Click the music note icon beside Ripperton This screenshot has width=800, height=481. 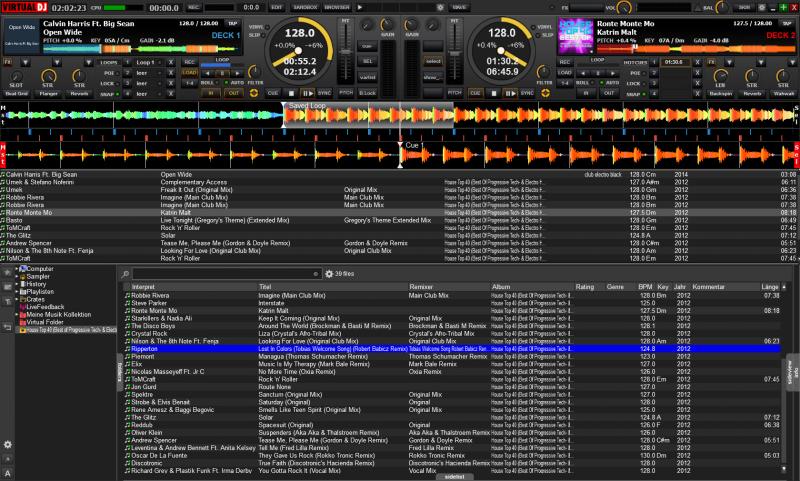[127, 347]
